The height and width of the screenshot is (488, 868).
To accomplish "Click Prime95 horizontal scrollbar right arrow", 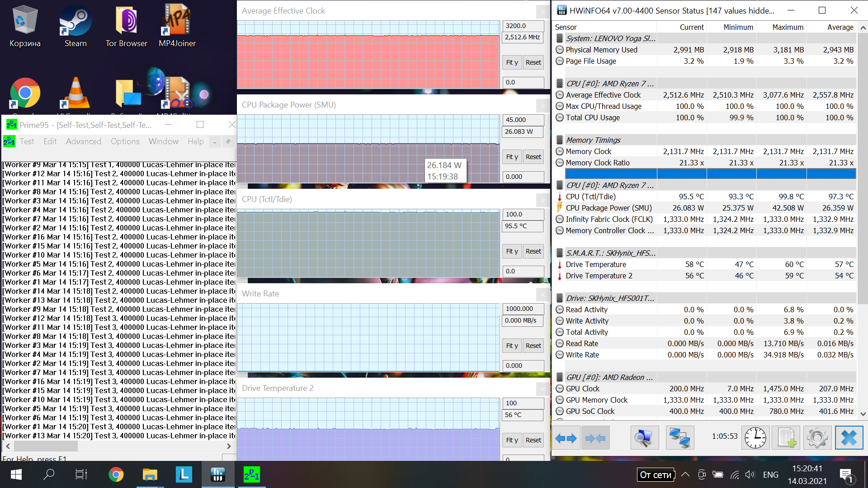I will [229, 446].
